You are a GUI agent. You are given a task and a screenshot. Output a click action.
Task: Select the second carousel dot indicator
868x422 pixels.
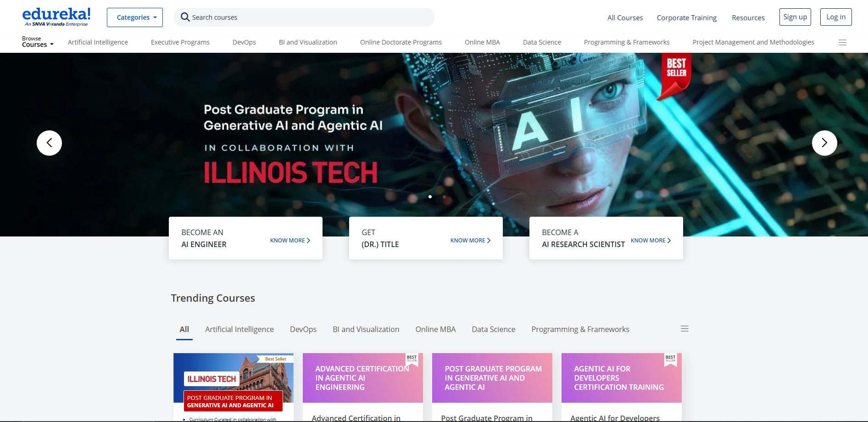[444, 197]
